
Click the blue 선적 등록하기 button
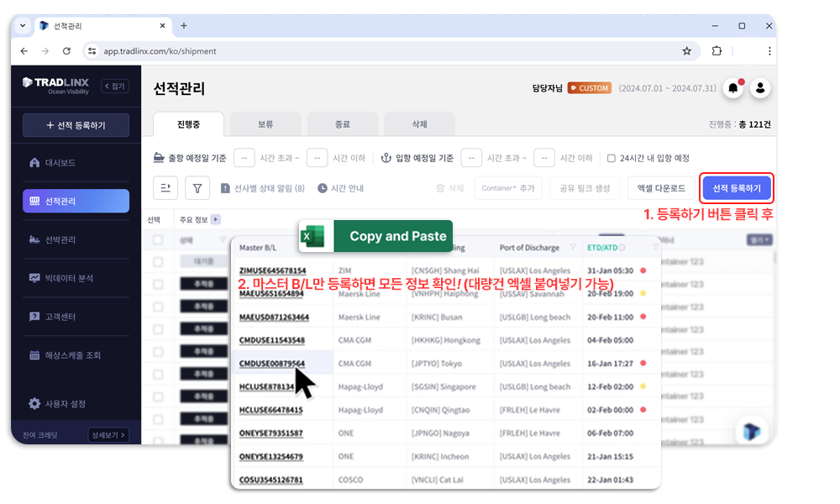coord(737,188)
